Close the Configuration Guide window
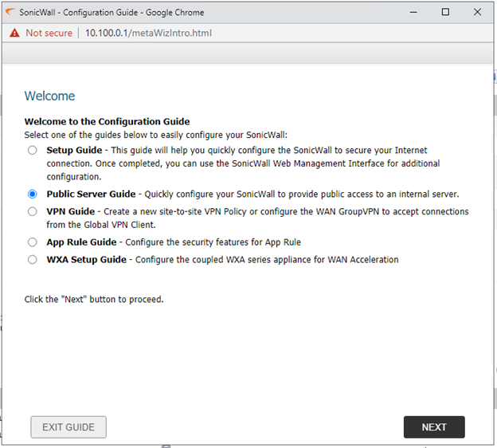This screenshot has height=448, width=497. pos(477,12)
